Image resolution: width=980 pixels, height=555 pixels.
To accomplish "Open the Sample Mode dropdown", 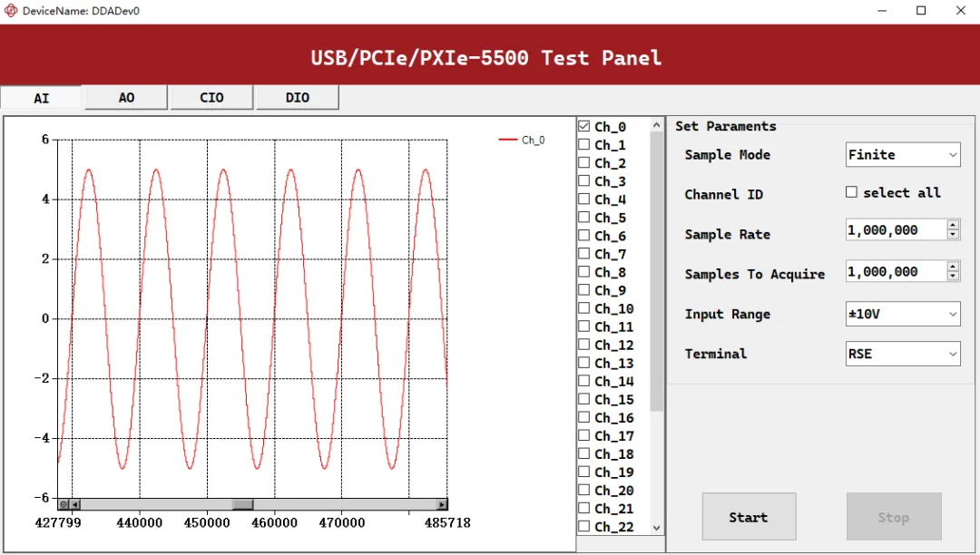I will coord(903,154).
